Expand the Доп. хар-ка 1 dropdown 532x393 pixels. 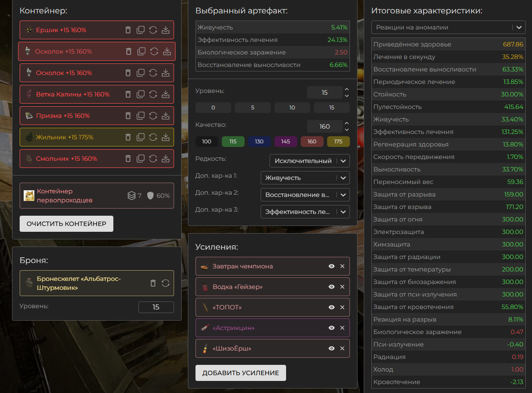coord(305,178)
